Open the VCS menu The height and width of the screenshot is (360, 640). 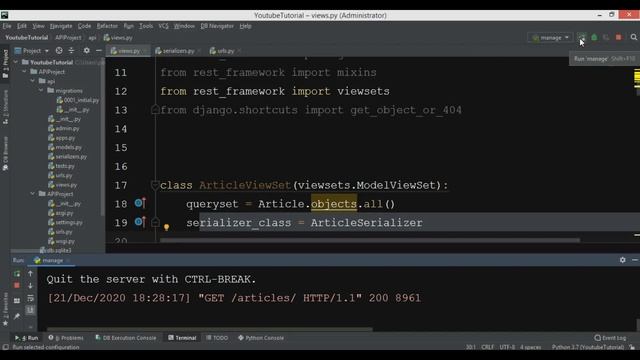(x=163, y=26)
